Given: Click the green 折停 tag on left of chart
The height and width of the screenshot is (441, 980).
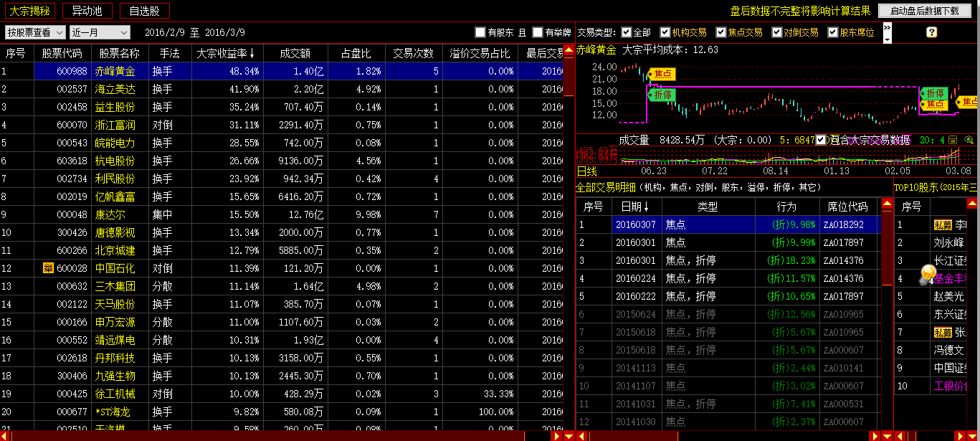Looking at the screenshot, I should [x=660, y=95].
